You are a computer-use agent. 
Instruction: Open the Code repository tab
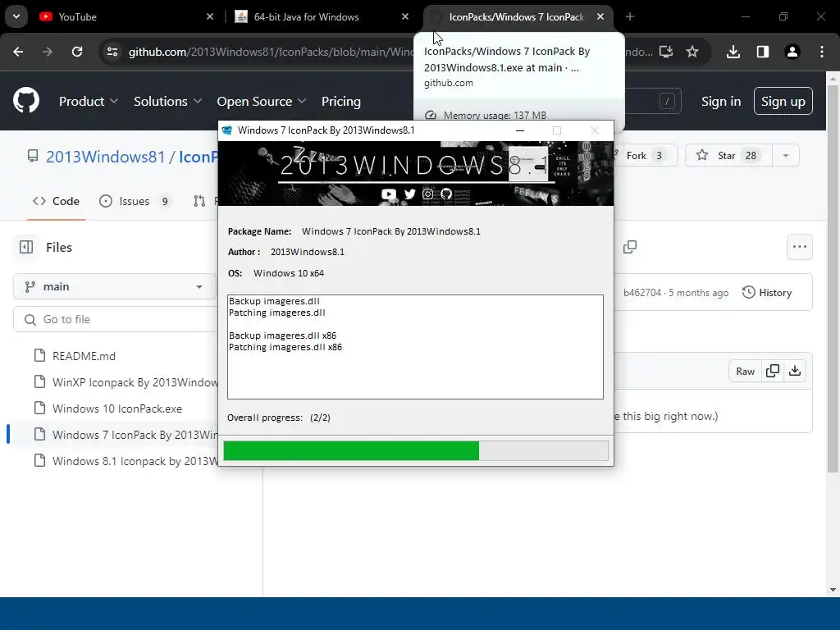57,202
